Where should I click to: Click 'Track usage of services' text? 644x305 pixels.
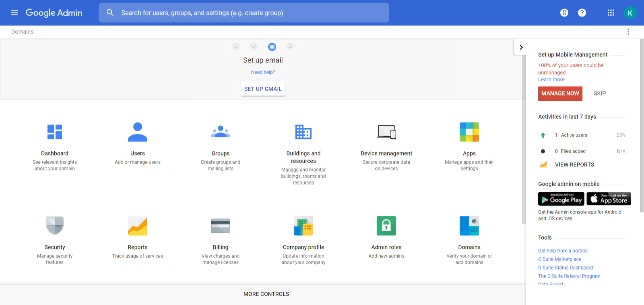[138, 256]
